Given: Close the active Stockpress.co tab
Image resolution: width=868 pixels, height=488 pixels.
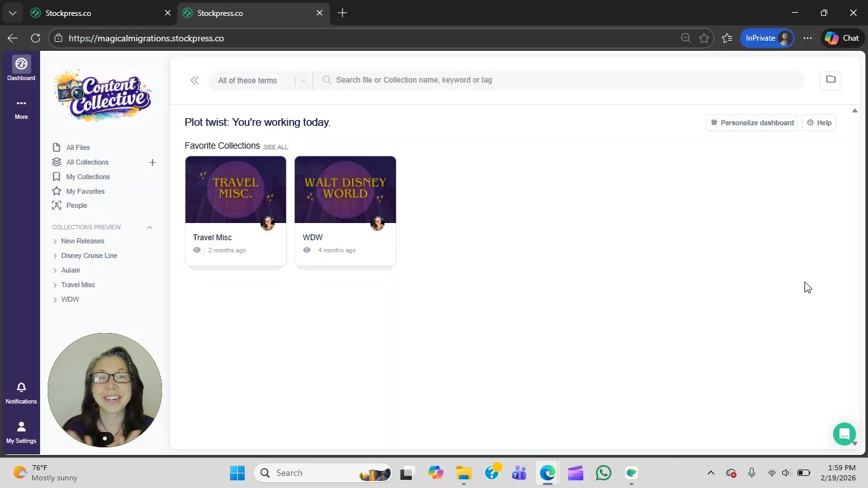Looking at the screenshot, I should (x=320, y=13).
